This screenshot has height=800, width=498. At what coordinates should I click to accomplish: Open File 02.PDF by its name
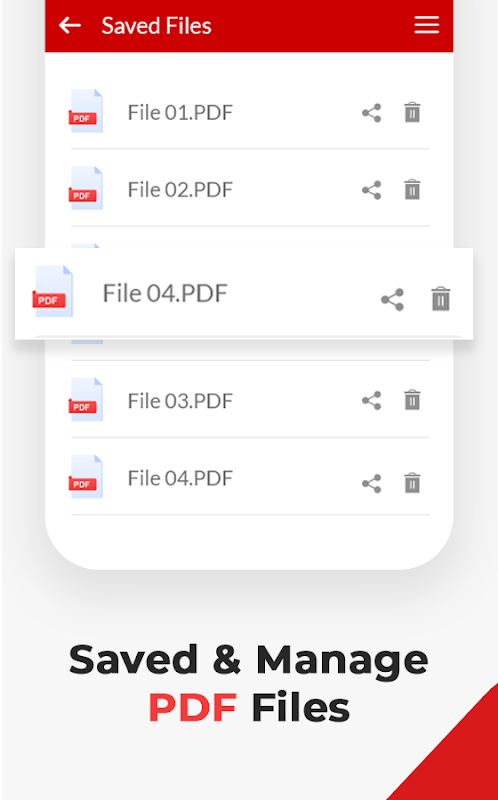(x=180, y=190)
